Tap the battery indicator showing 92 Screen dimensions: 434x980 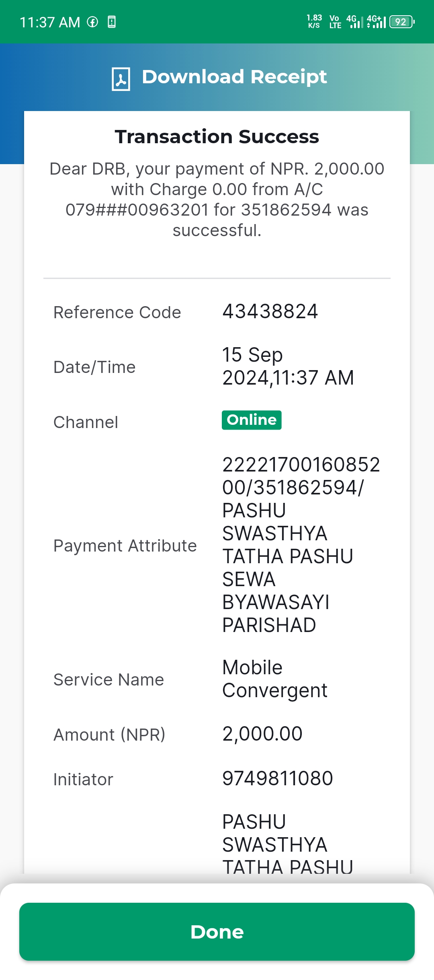402,22
